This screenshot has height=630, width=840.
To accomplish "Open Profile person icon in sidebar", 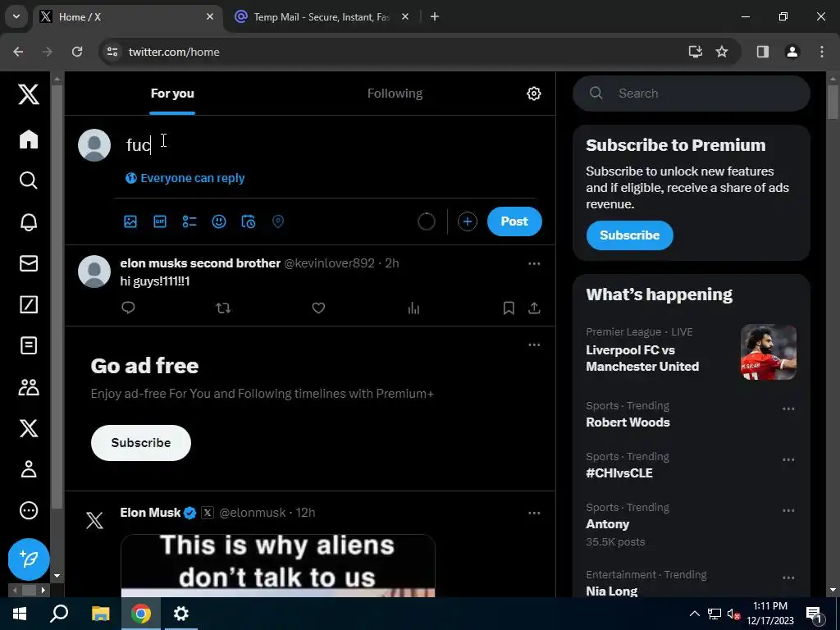I will tap(29, 469).
